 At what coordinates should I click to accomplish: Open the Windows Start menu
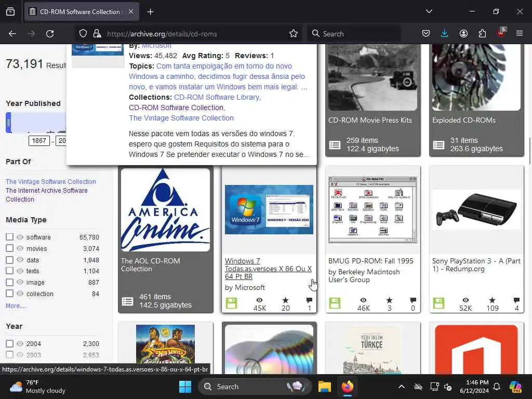coord(185,387)
